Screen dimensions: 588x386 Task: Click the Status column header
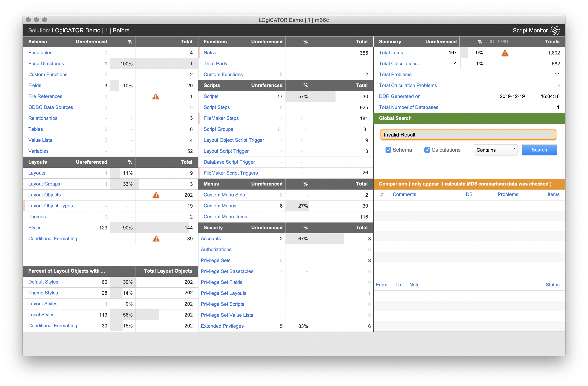tap(552, 284)
